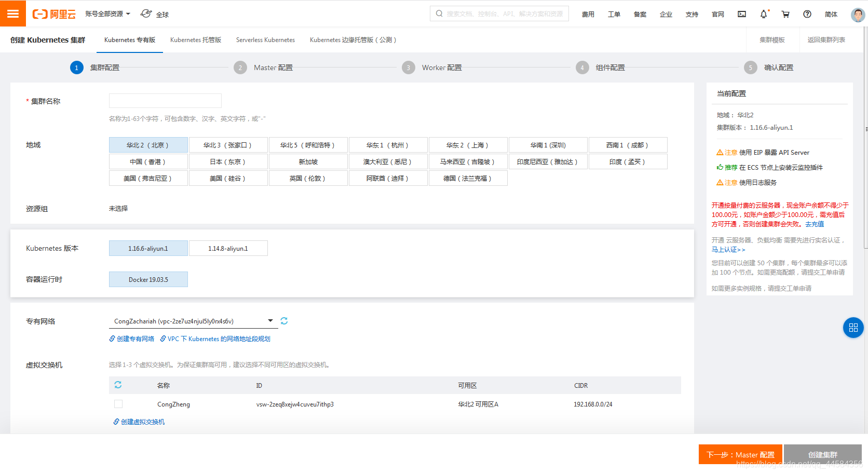Screen dimensions: 868x474
Task: Open 集群模板 button
Action: point(772,39)
